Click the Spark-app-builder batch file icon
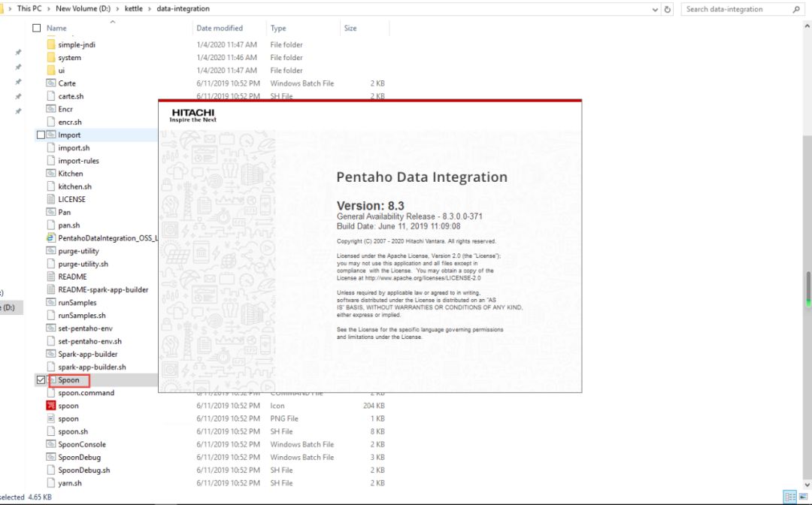This screenshot has height=505, width=812. coord(51,354)
